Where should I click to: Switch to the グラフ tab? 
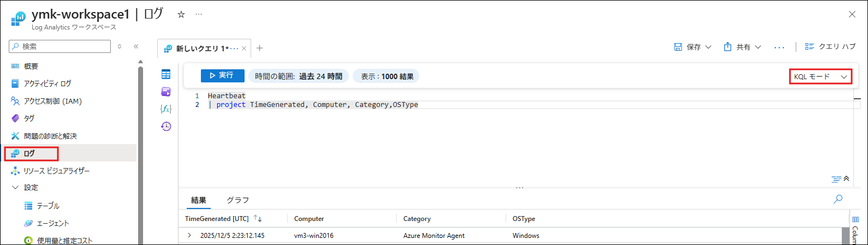pyautogui.click(x=237, y=200)
